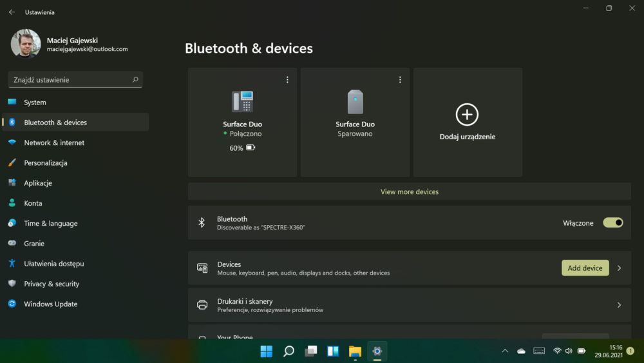Open File Explorer on taskbar
The width and height of the screenshot is (644, 363).
coord(355,351)
